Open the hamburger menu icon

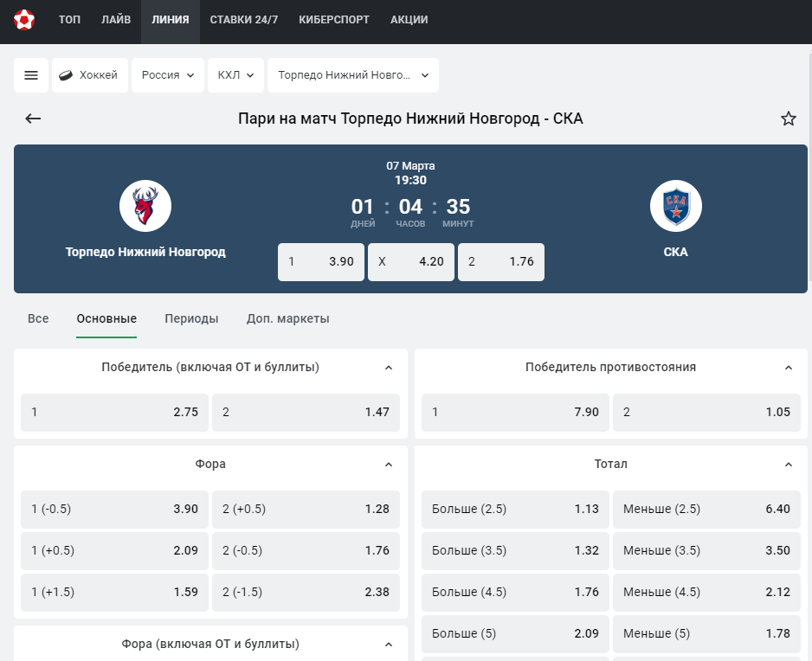(31, 75)
